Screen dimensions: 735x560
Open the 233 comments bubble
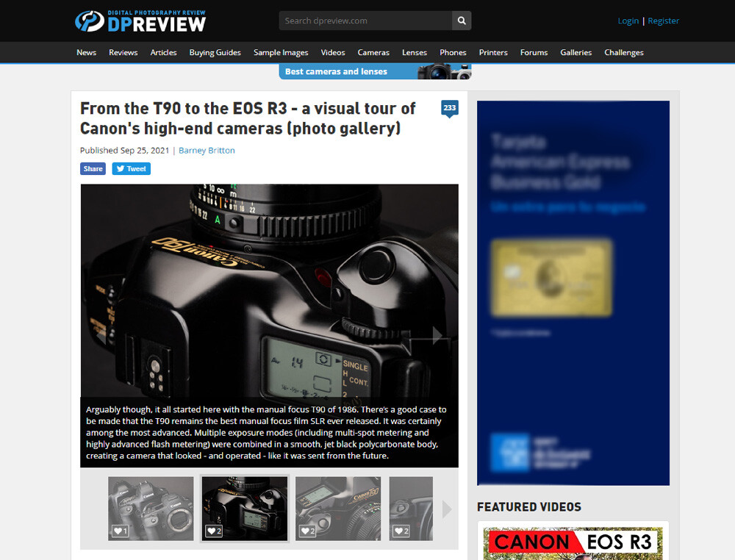[449, 109]
